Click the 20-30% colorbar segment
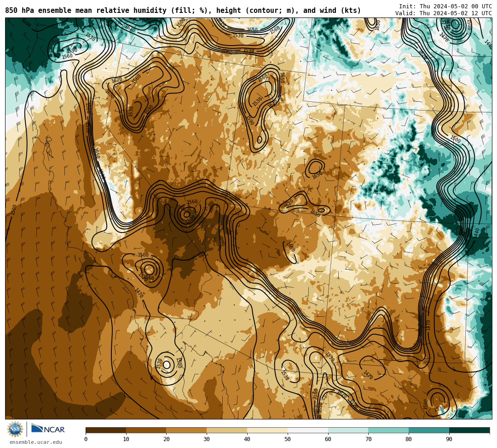This screenshot has height=448, width=497. [x=186, y=430]
